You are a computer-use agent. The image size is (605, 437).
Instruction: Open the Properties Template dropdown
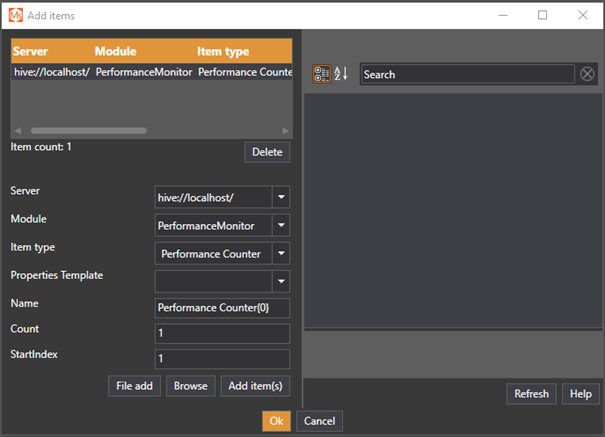(281, 282)
